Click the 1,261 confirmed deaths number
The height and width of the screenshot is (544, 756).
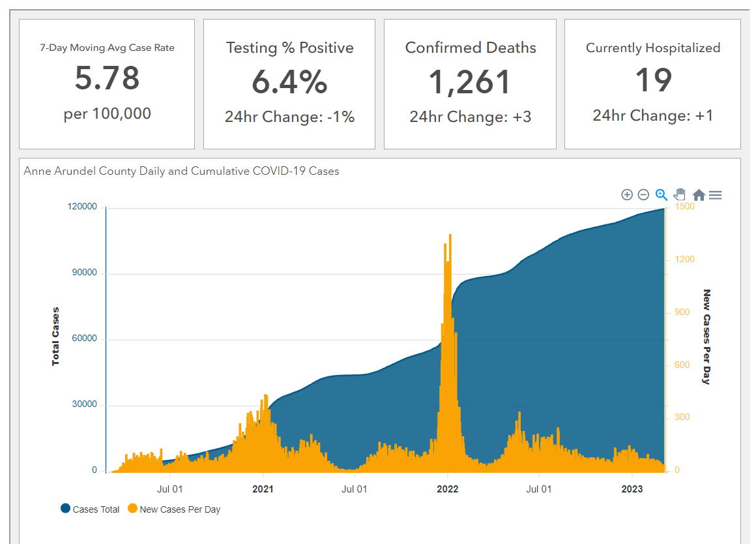pyautogui.click(x=469, y=82)
